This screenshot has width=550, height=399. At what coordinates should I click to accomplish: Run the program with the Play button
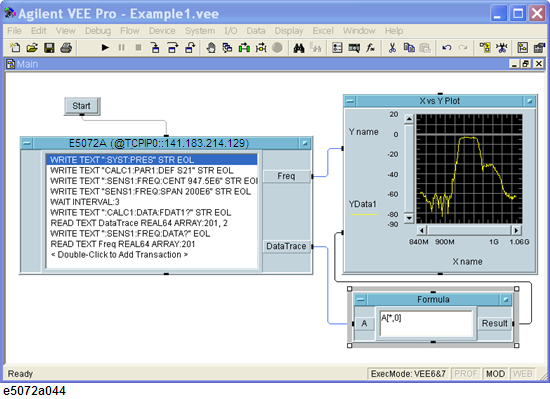[x=105, y=47]
